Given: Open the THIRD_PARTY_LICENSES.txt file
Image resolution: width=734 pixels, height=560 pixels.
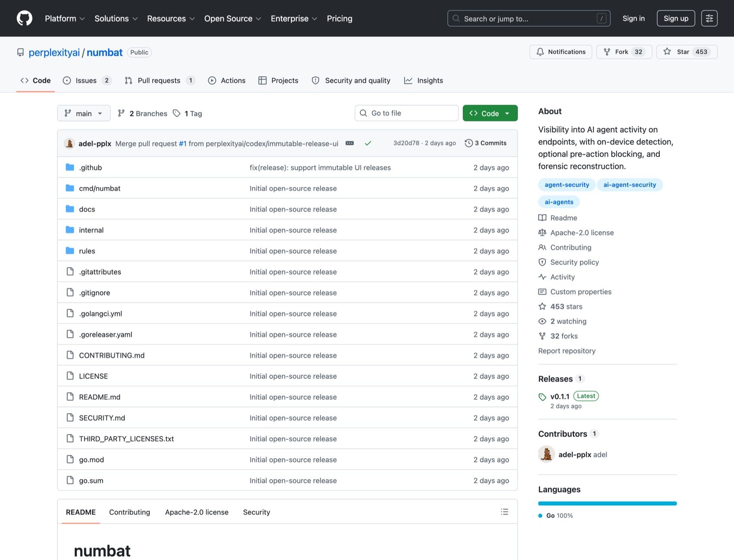Looking at the screenshot, I should click(x=127, y=439).
